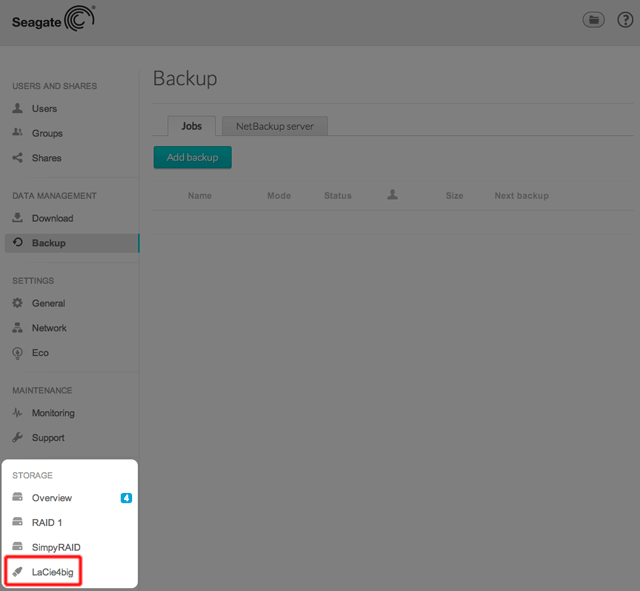Click the Eco leaf icon
The width and height of the screenshot is (640, 591).
tap(18, 353)
